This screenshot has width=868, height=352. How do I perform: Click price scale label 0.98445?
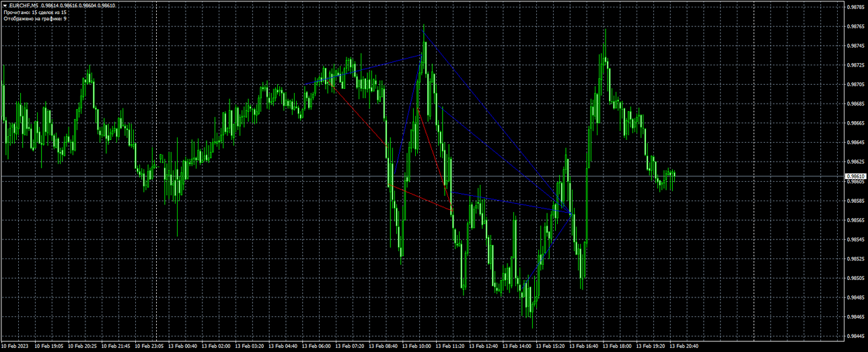(855, 336)
